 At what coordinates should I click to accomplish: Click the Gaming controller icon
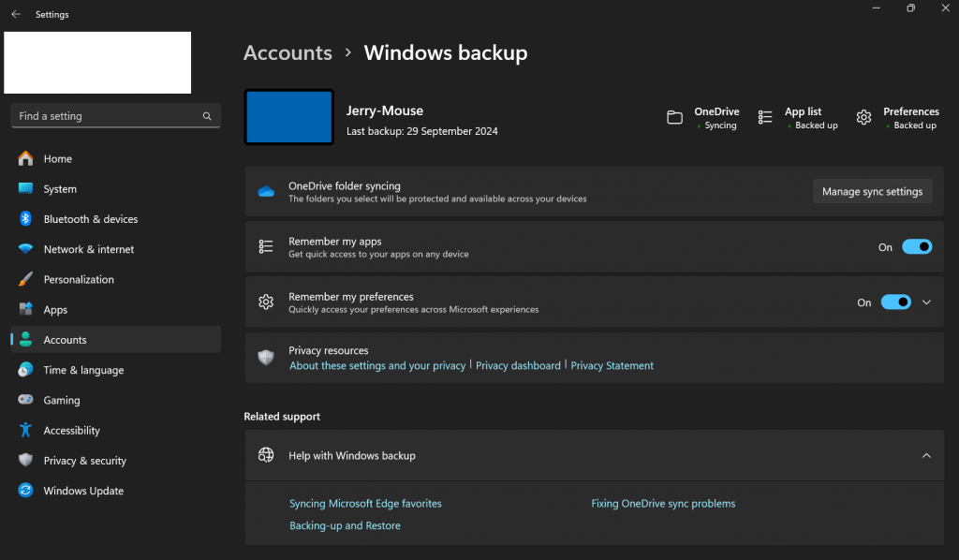[25, 399]
